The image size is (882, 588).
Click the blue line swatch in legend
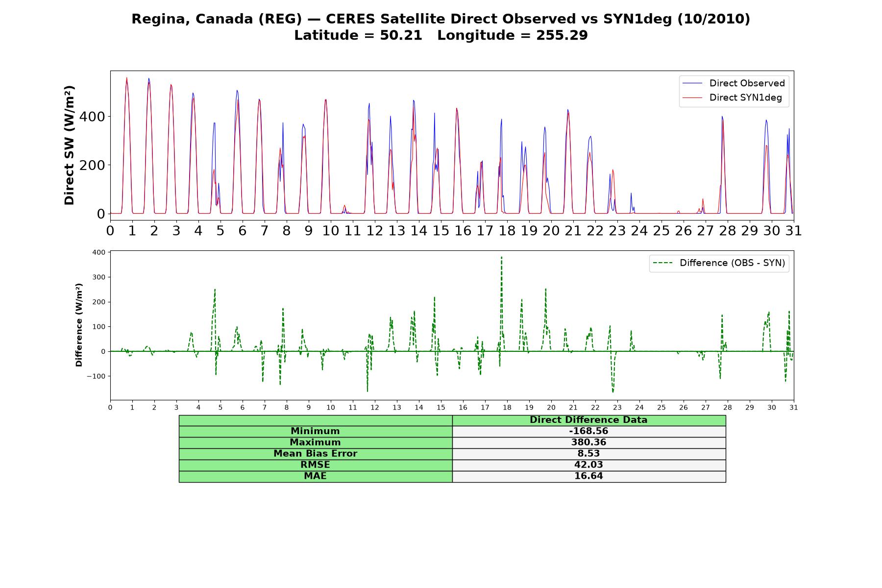pyautogui.click(x=692, y=83)
